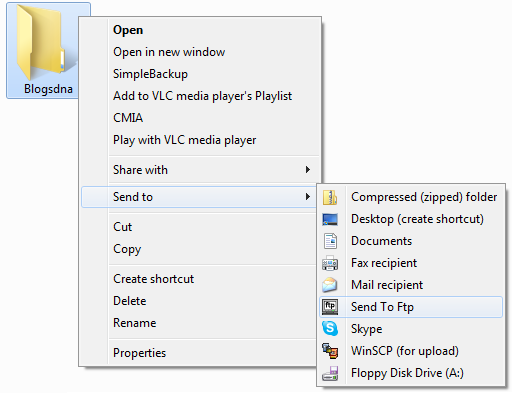The height and width of the screenshot is (393, 512).
Task: Click the Mail recipient envelope icon
Action: [330, 285]
